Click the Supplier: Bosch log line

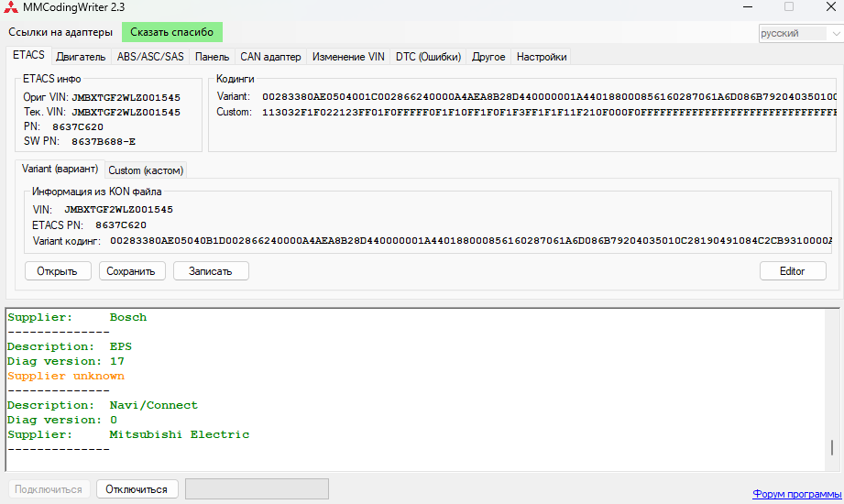(x=77, y=318)
